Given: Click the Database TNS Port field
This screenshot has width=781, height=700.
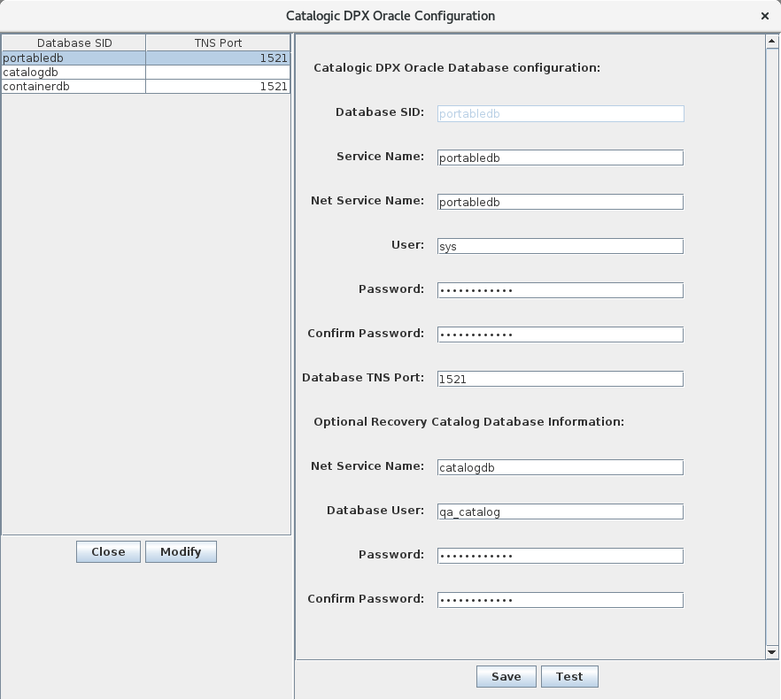Looking at the screenshot, I should pyautogui.click(x=560, y=379).
